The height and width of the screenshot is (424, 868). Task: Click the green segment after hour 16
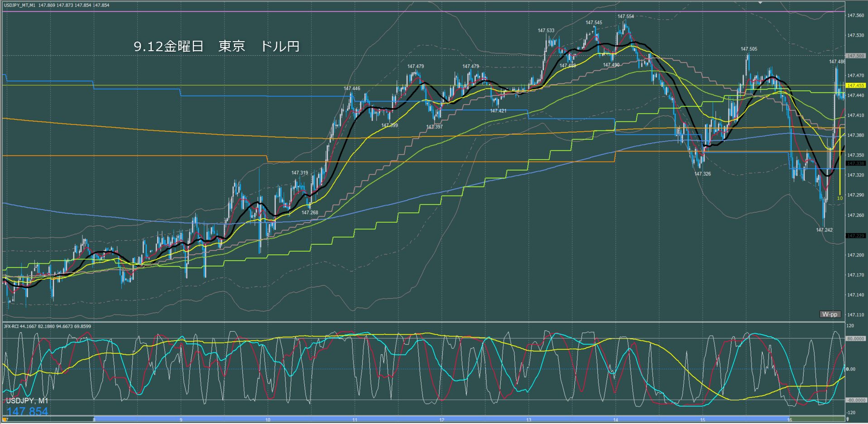point(815,419)
